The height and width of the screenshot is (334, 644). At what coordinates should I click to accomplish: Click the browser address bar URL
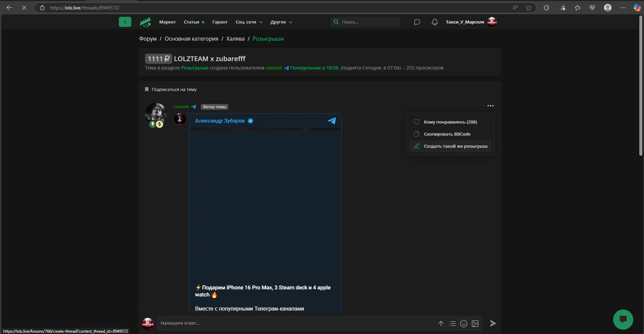[85, 8]
